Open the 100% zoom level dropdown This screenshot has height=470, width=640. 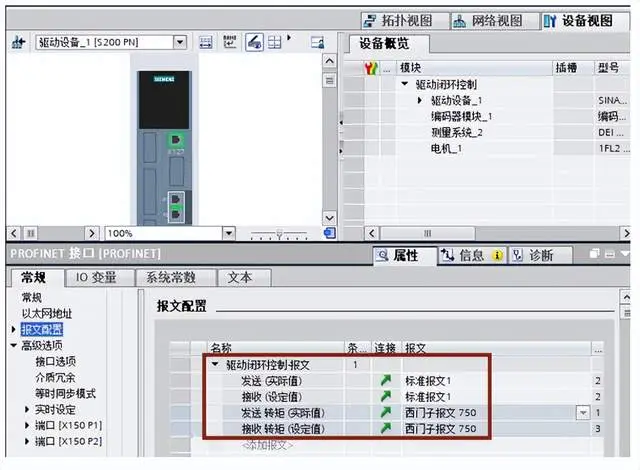pos(229,233)
